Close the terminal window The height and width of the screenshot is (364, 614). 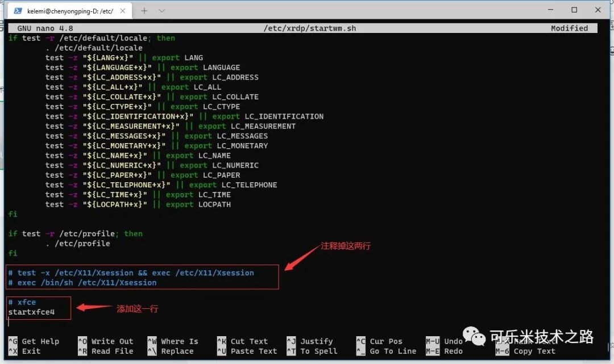coord(598,10)
